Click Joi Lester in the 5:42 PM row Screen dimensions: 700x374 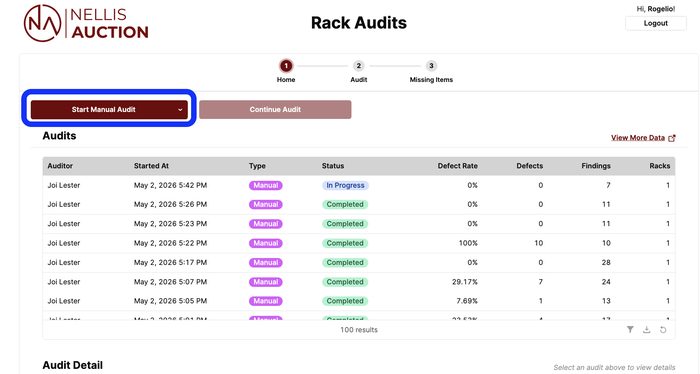tap(64, 185)
